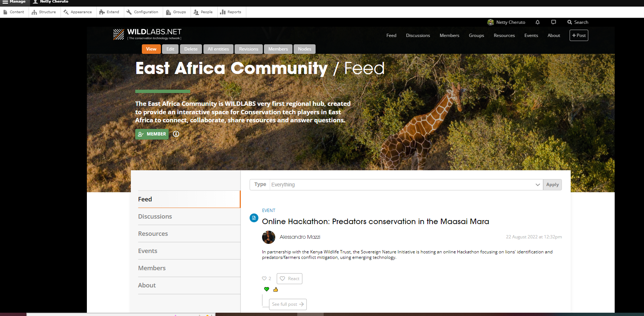
Task: Go to Resources in main navigation
Action: coord(504,36)
